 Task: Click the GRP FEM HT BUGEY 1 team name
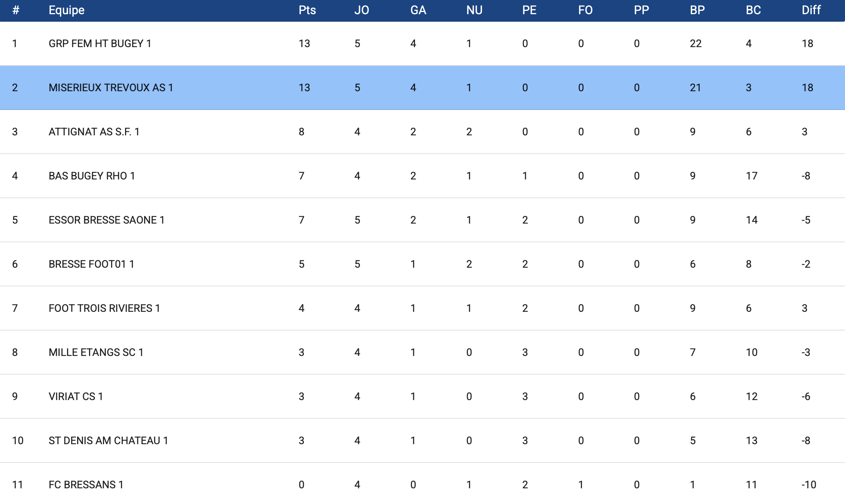(100, 44)
